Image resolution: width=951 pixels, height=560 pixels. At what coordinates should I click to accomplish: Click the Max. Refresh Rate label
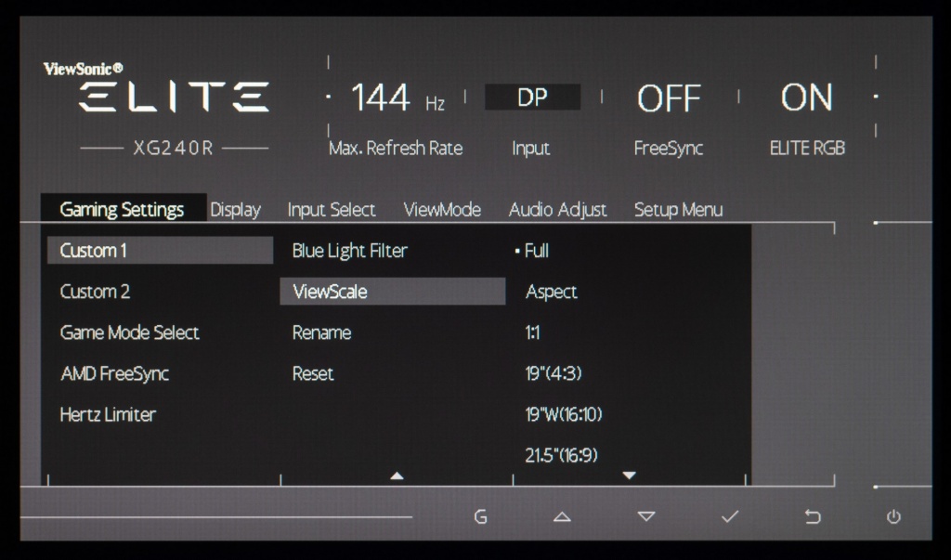coord(396,149)
